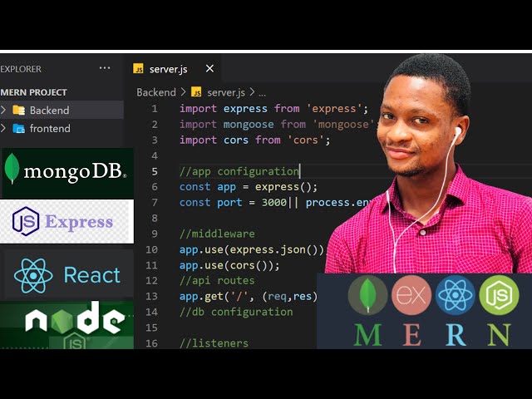
Task: Click the breadcrumb trailing ellipsis
Action: click(262, 94)
